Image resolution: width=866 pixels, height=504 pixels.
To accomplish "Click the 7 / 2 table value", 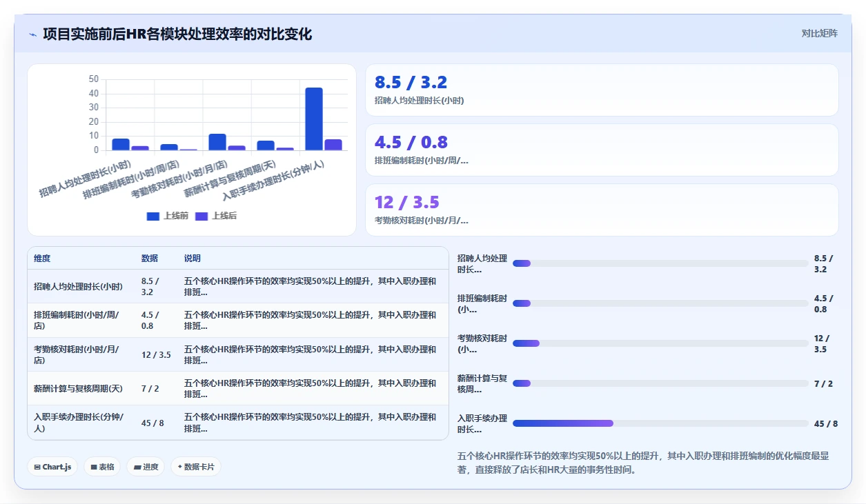I will click(x=150, y=389).
